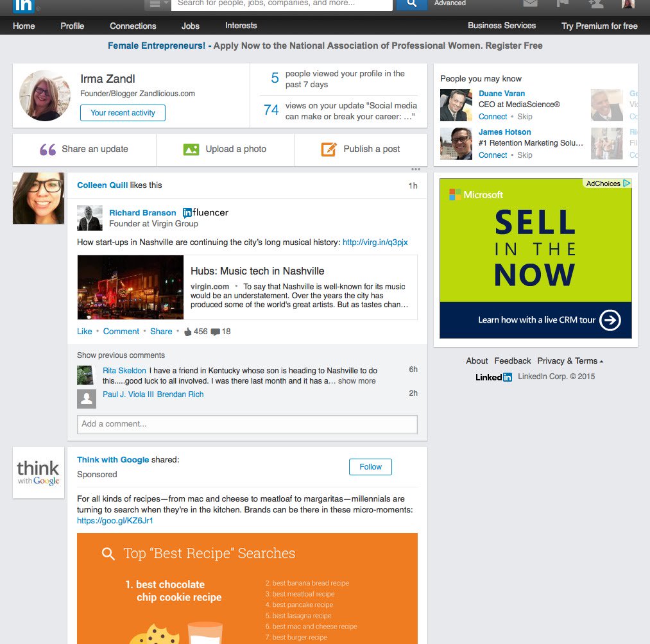Click the Share an update text

click(x=94, y=149)
